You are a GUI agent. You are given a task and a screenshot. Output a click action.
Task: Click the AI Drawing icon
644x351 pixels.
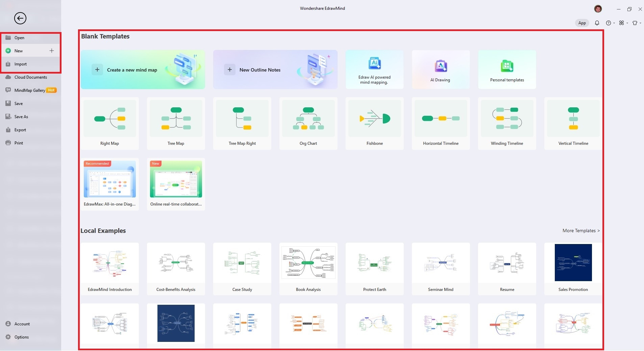pos(441,66)
